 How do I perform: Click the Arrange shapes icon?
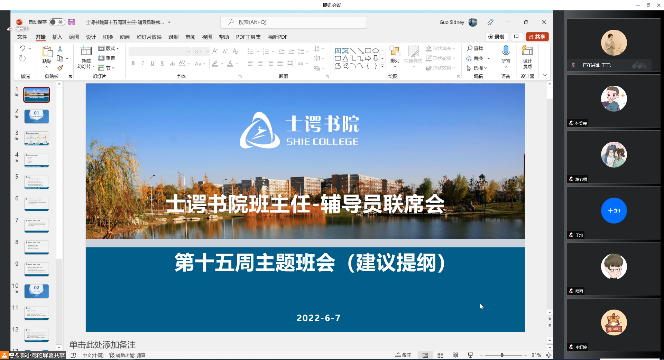coord(395,52)
